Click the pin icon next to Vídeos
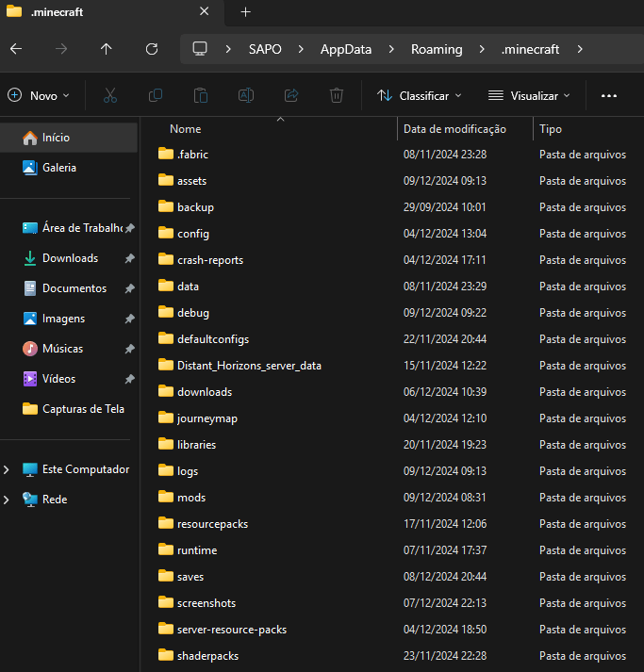644x672 pixels. point(129,379)
